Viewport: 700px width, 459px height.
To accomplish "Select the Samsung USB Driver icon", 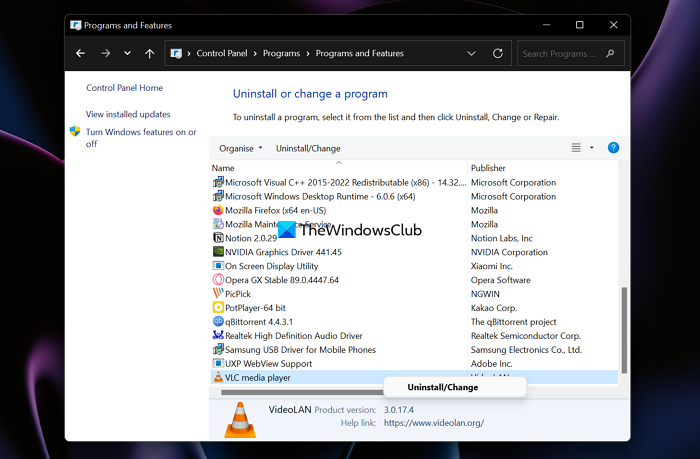I will 218,349.
